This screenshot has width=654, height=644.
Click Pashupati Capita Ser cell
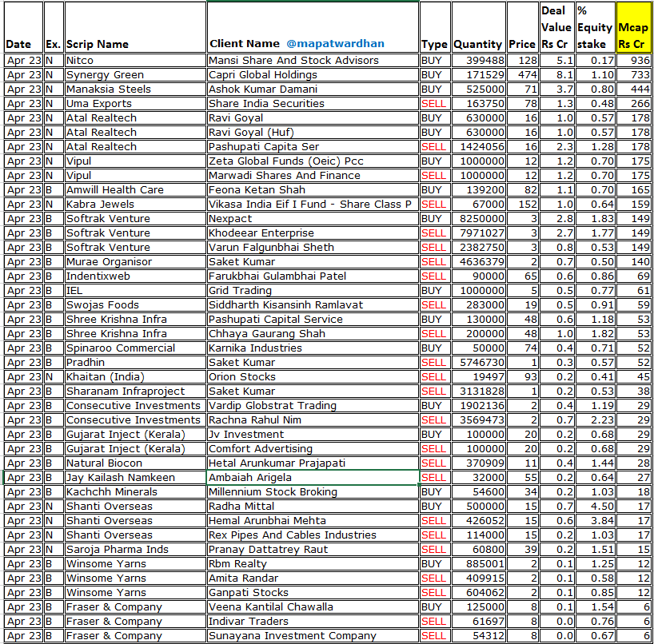click(313, 147)
